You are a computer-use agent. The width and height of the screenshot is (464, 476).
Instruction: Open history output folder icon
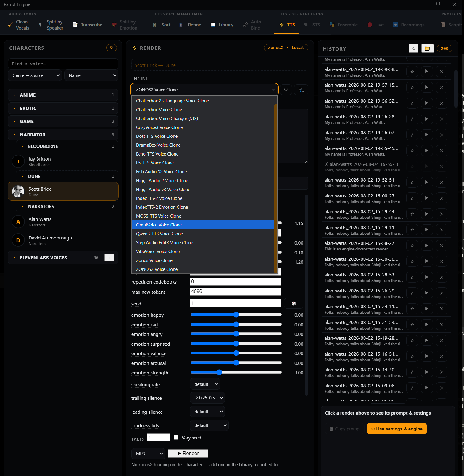point(427,48)
